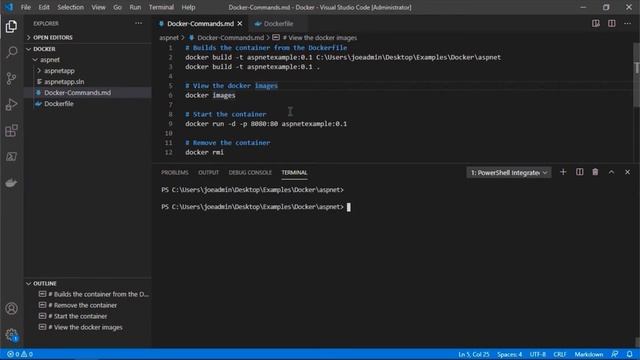The width and height of the screenshot is (640, 360).
Task: Open markdown preview to the side
Action: 596,23
